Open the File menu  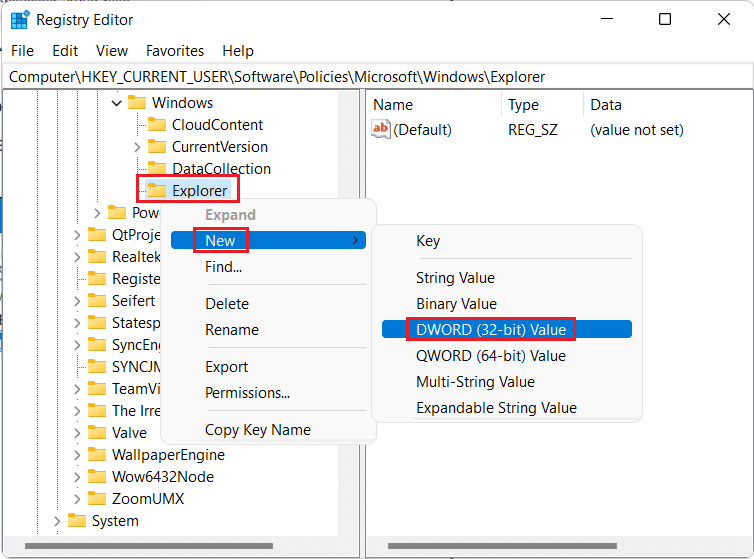point(23,51)
